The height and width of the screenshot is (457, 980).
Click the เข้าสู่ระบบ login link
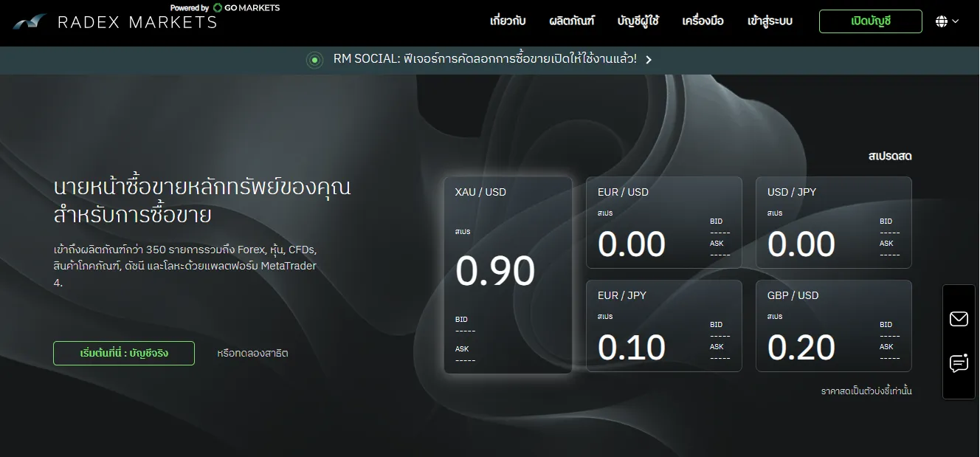coord(770,21)
